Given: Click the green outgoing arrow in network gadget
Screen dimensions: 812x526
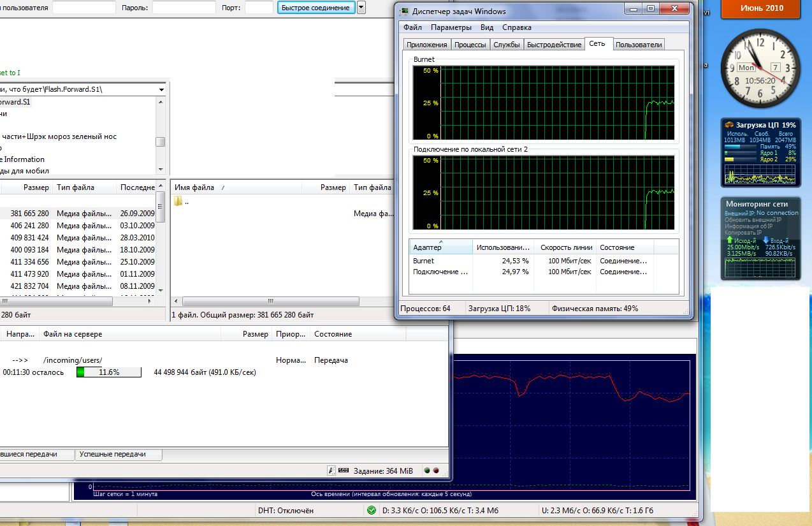Looking at the screenshot, I should [730, 240].
